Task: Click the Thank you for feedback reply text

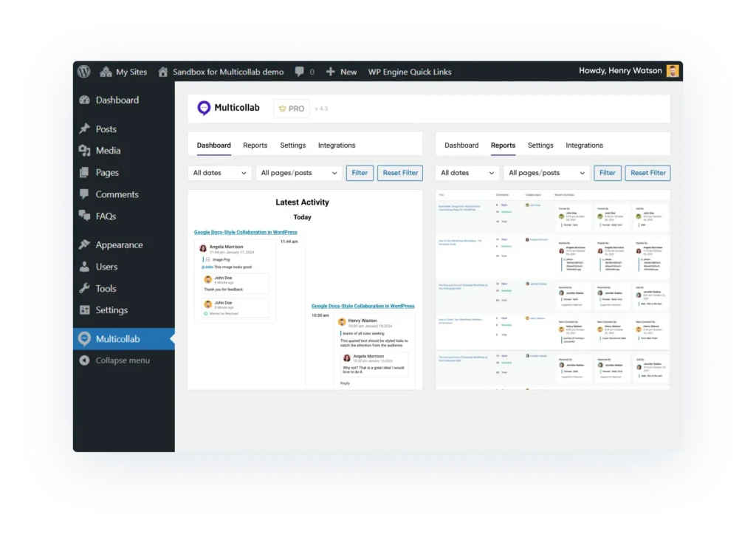Action: (223, 290)
